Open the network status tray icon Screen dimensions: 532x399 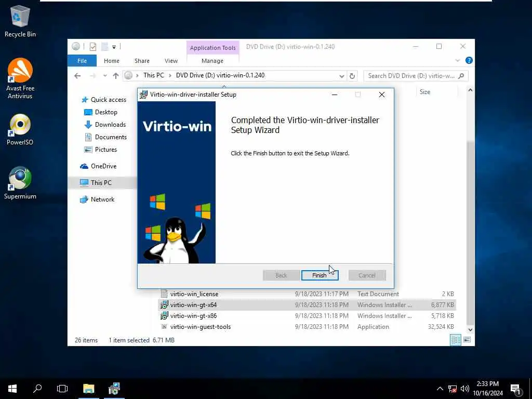pos(453,389)
